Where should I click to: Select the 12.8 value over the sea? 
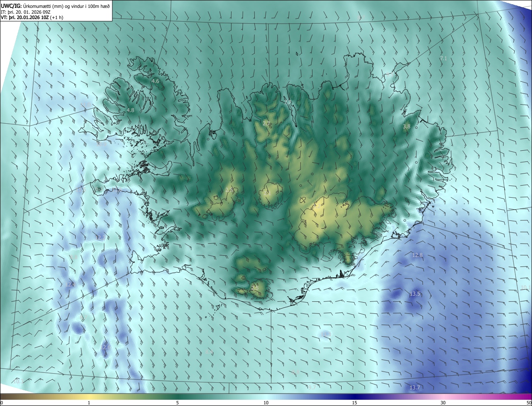tap(417, 255)
